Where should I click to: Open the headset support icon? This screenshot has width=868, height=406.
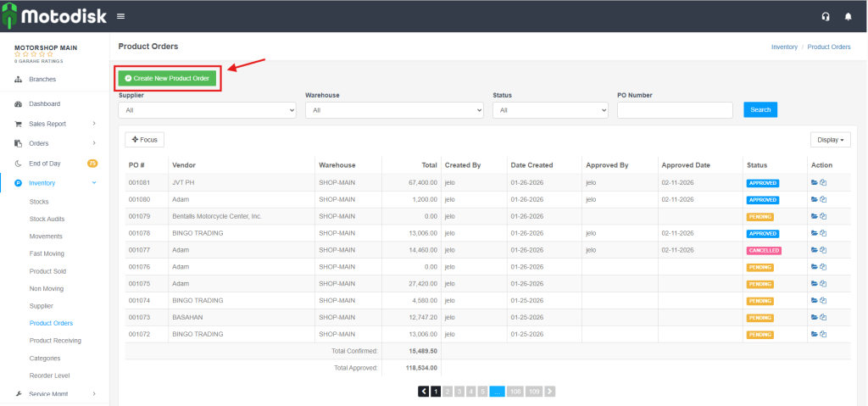click(x=826, y=16)
